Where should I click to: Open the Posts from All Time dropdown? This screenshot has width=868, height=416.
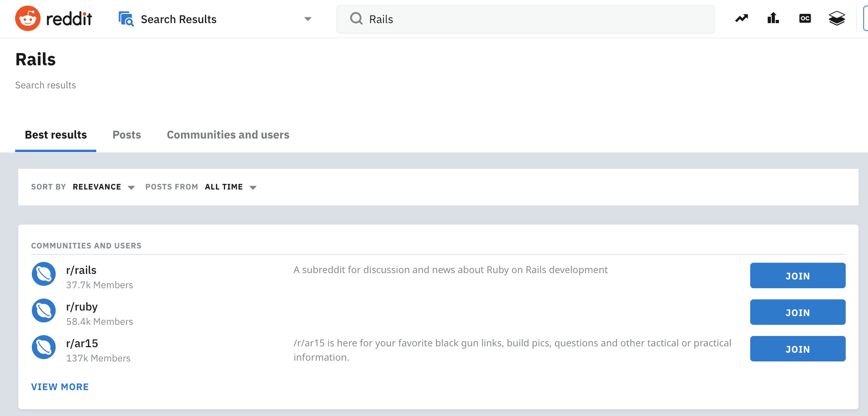231,187
